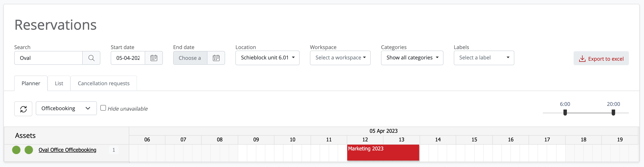Select the Marketing 2023 reservation block

(x=383, y=153)
